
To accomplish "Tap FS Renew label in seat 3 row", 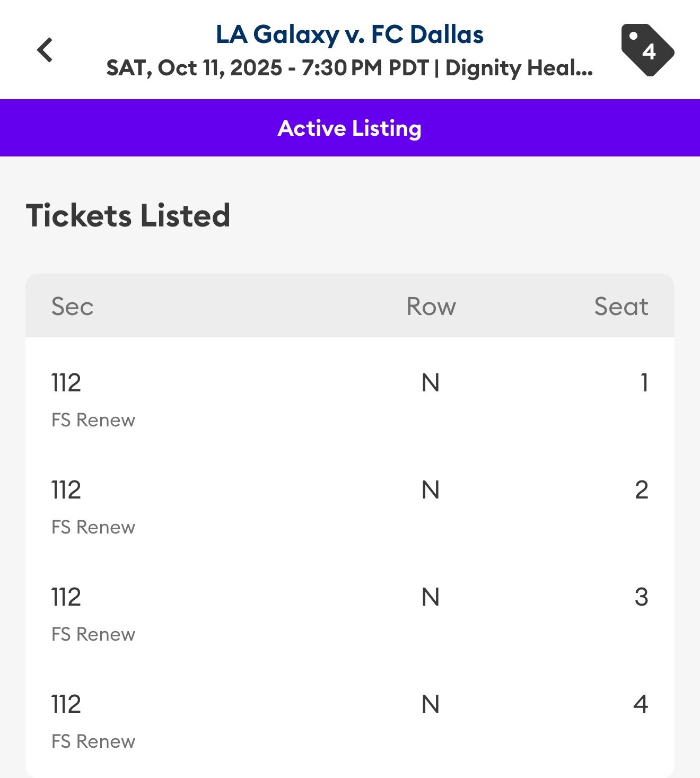I will 93,634.
